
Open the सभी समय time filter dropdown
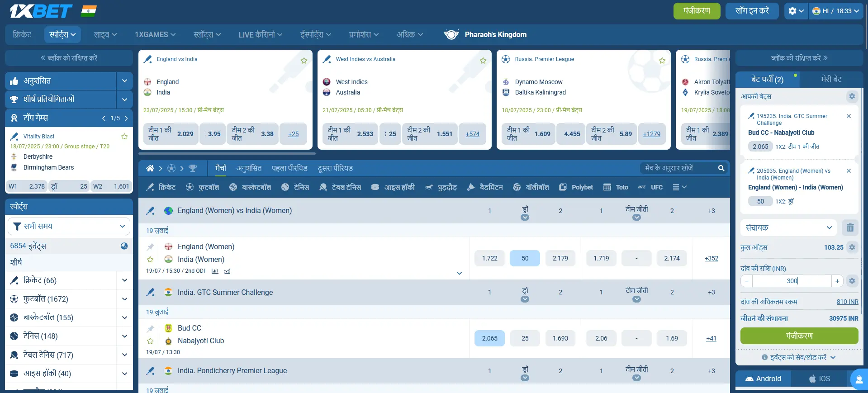[x=69, y=226]
